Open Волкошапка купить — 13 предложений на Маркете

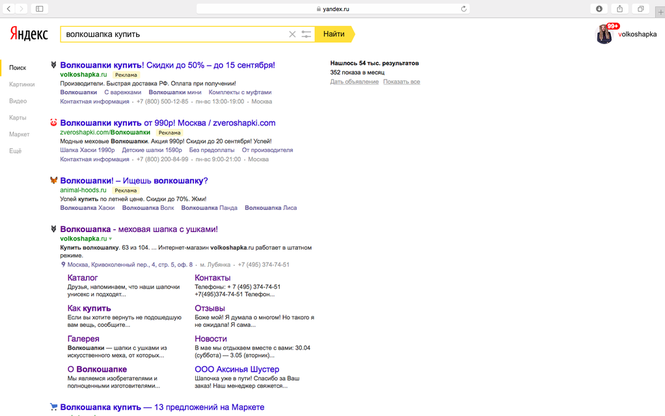(x=162, y=407)
